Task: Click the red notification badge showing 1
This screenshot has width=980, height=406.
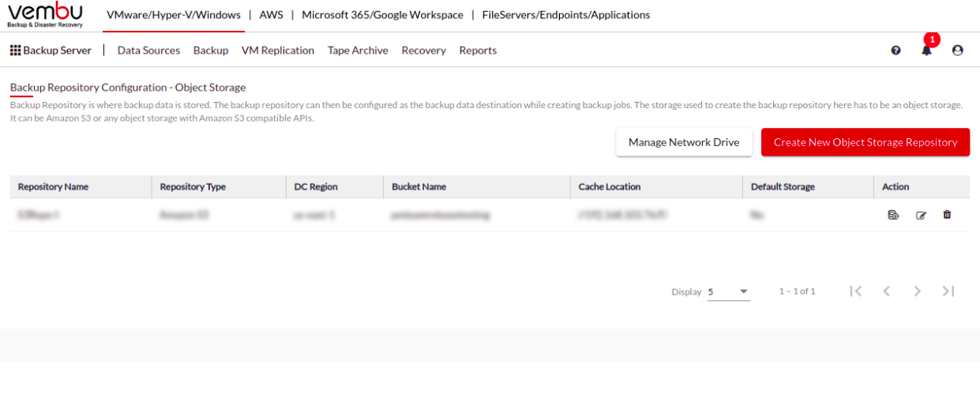Action: 932,39
